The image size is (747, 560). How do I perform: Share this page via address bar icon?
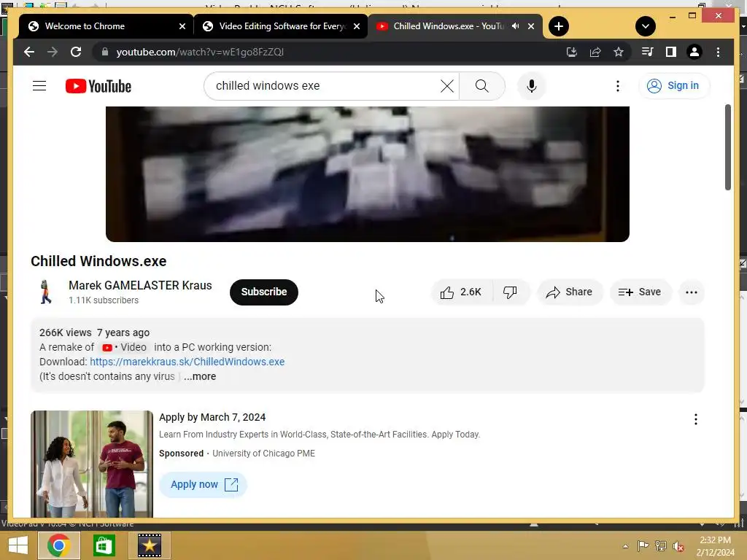click(595, 52)
